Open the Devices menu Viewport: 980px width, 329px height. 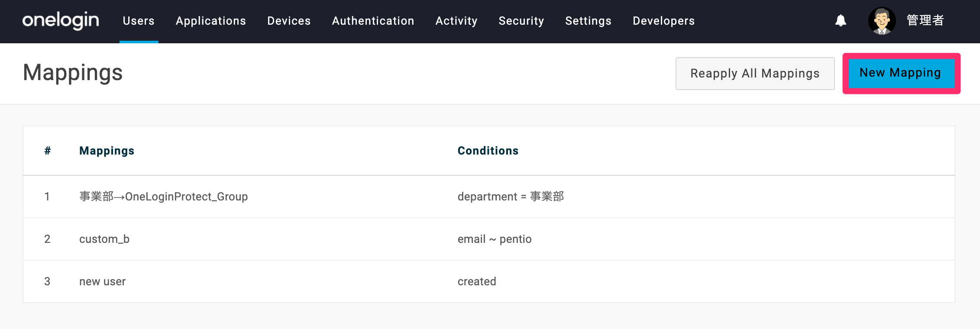pyautogui.click(x=289, y=21)
